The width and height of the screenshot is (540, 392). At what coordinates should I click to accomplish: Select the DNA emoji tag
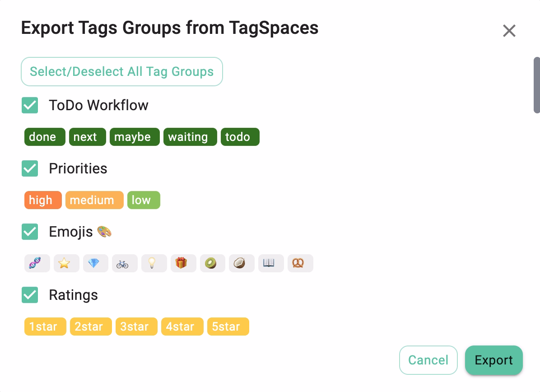click(x=37, y=263)
